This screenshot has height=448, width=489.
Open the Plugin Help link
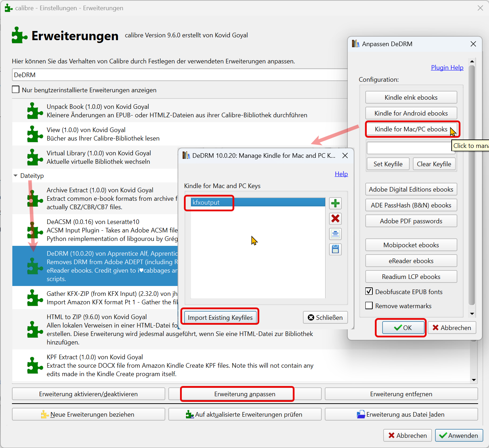point(447,68)
